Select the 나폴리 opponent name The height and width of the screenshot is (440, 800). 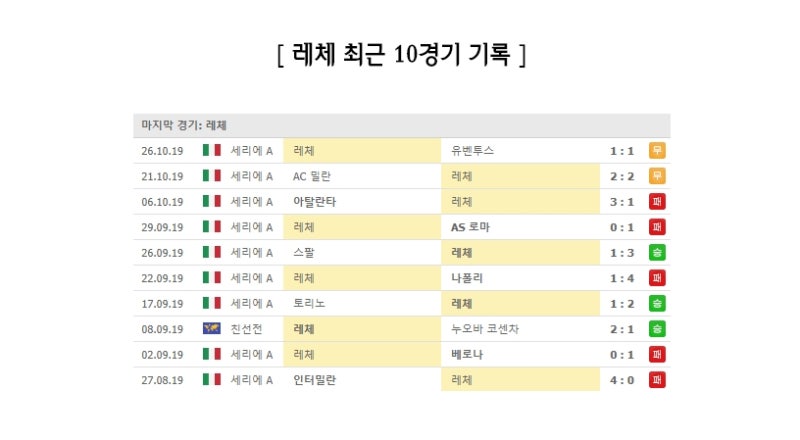pos(467,278)
